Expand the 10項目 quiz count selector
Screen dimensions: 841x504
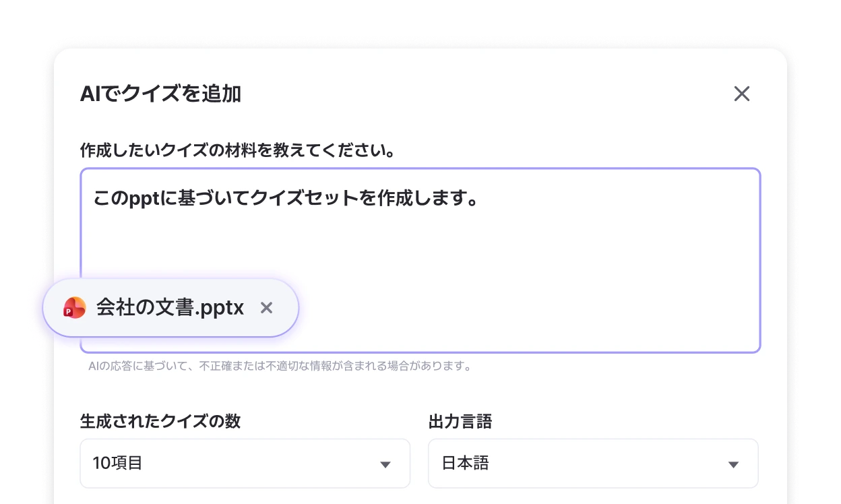(x=245, y=464)
